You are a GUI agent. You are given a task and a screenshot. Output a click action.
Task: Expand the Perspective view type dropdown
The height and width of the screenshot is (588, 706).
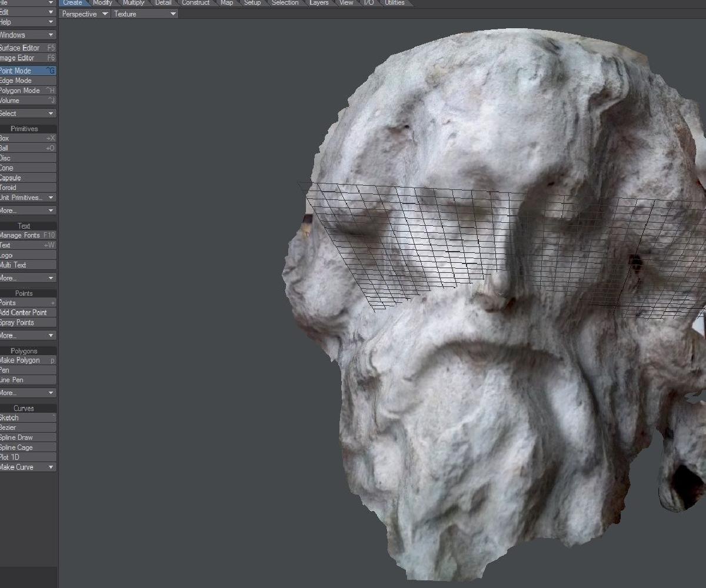click(85, 14)
